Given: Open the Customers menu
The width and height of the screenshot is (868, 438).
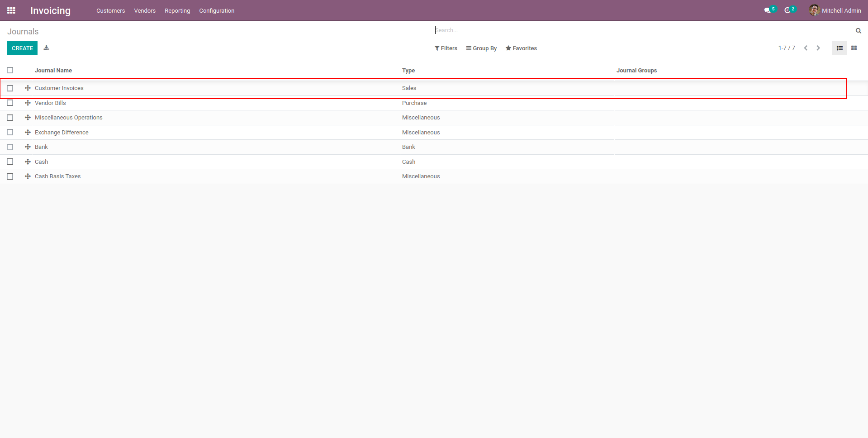Looking at the screenshot, I should 110,11.
